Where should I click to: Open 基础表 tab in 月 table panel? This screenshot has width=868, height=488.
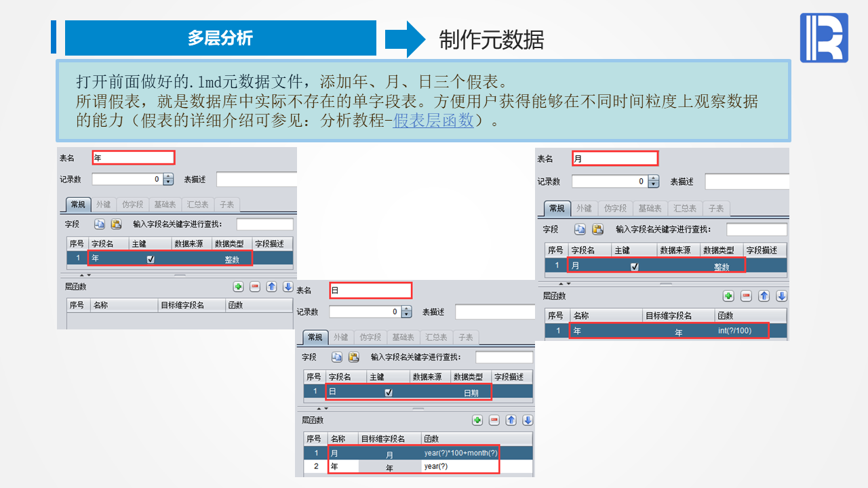650,208
